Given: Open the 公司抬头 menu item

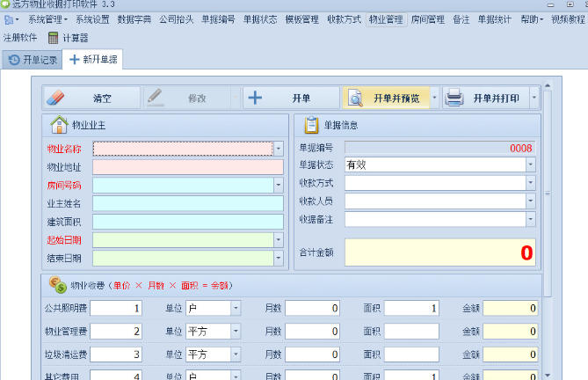Looking at the screenshot, I should point(177,19).
